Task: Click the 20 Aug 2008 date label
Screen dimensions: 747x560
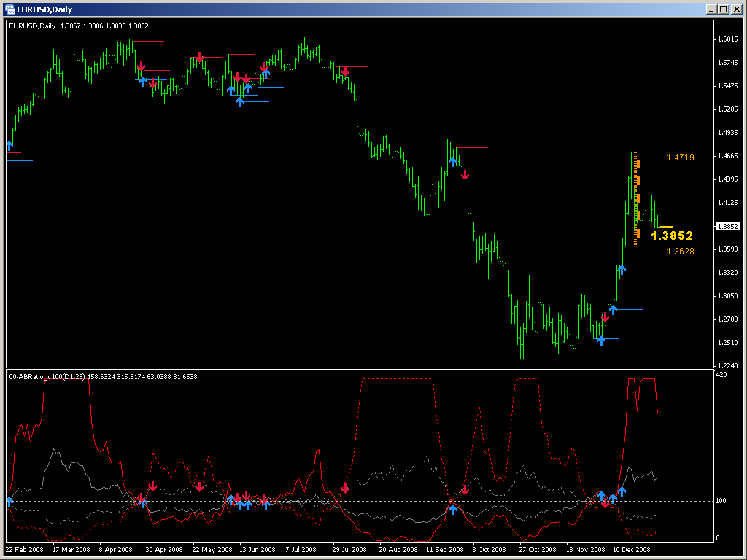Action: pos(398,550)
